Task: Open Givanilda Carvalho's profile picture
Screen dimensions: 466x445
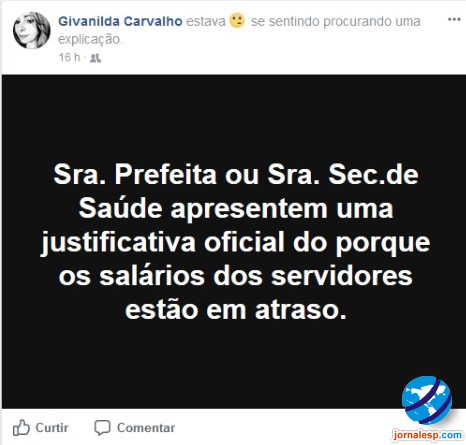Action: pyautogui.click(x=32, y=30)
